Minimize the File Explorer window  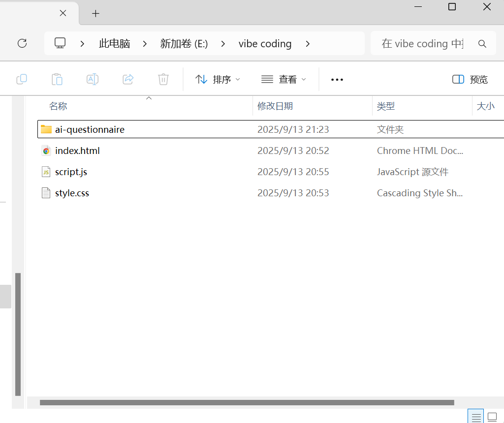(418, 7)
